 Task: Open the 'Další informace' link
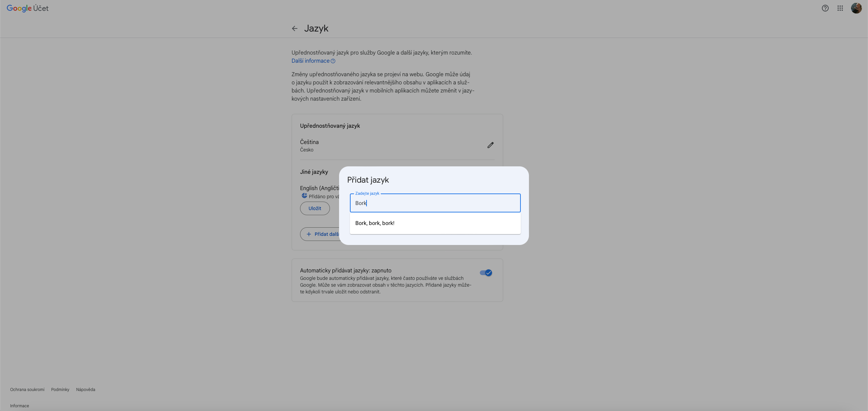[310, 61]
